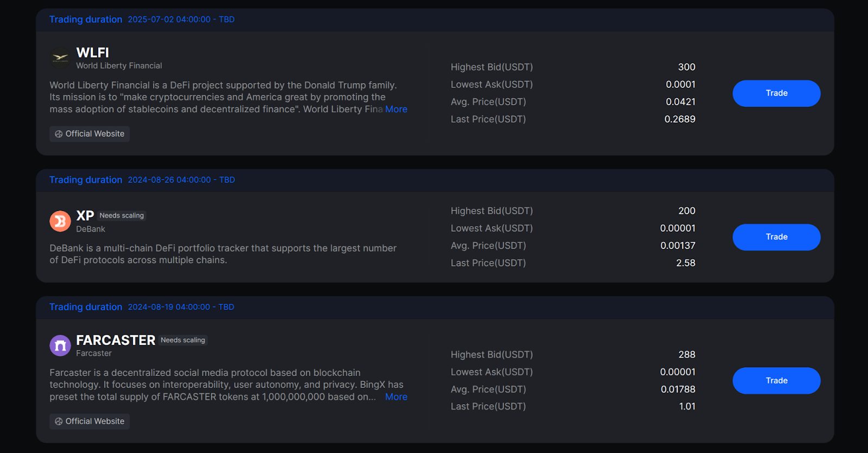The image size is (868, 453).
Task: Click the XP Needs scaling tag
Action: 122,215
